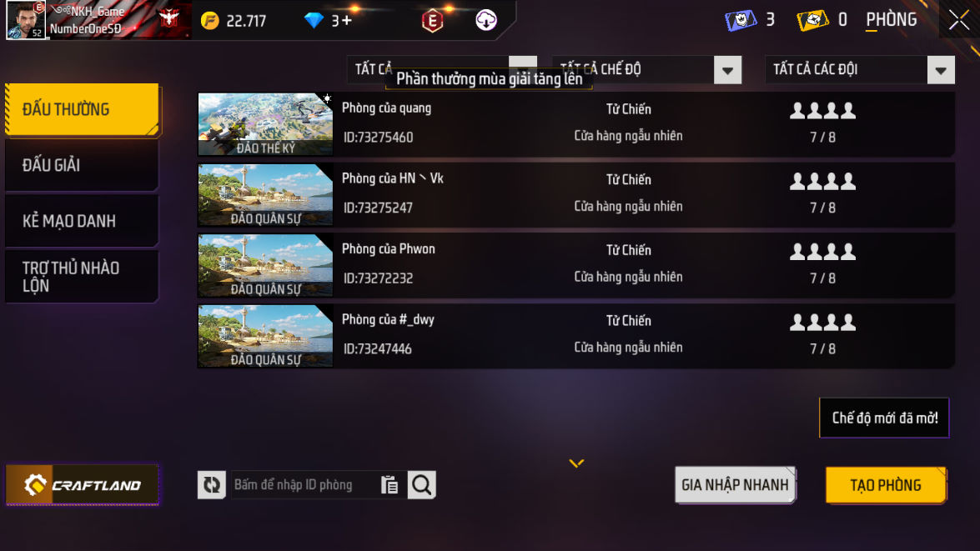Click the room ID input field

306,485
